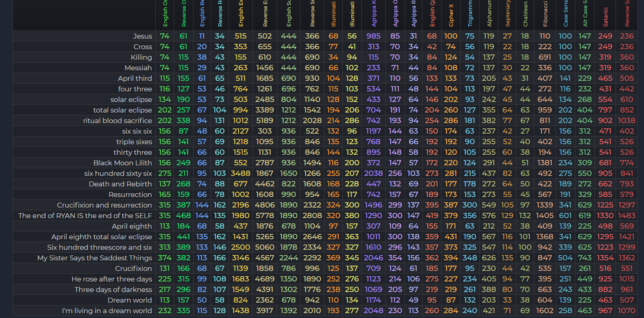
Task: Click the orange "Illuminati" column header
Action: pyautogui.click(x=333, y=14)
